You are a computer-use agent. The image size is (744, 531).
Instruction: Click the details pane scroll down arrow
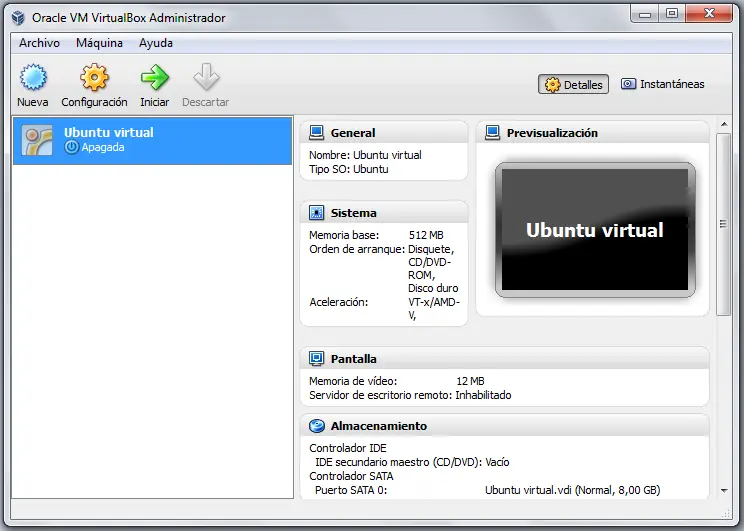(x=724, y=490)
